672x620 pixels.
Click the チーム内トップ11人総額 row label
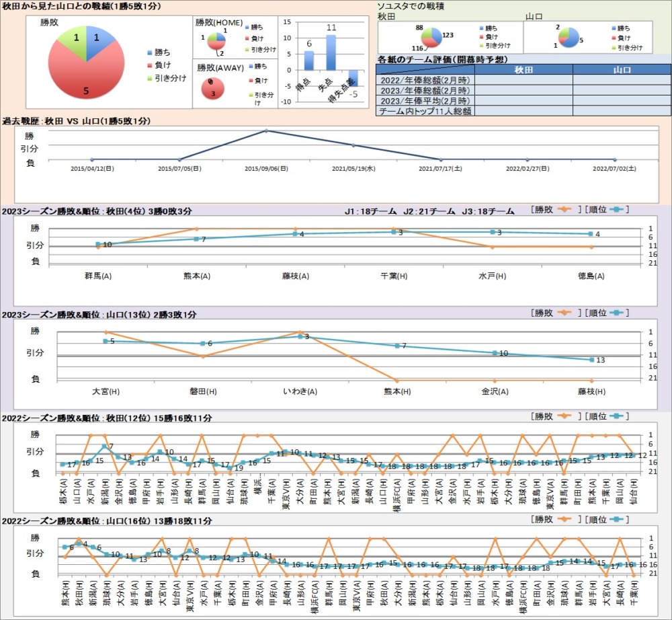(x=425, y=111)
